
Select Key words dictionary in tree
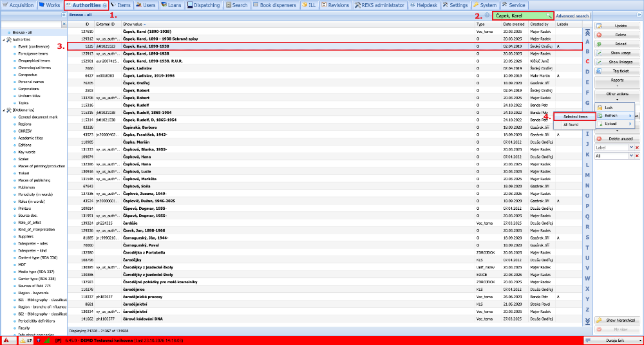26,152
